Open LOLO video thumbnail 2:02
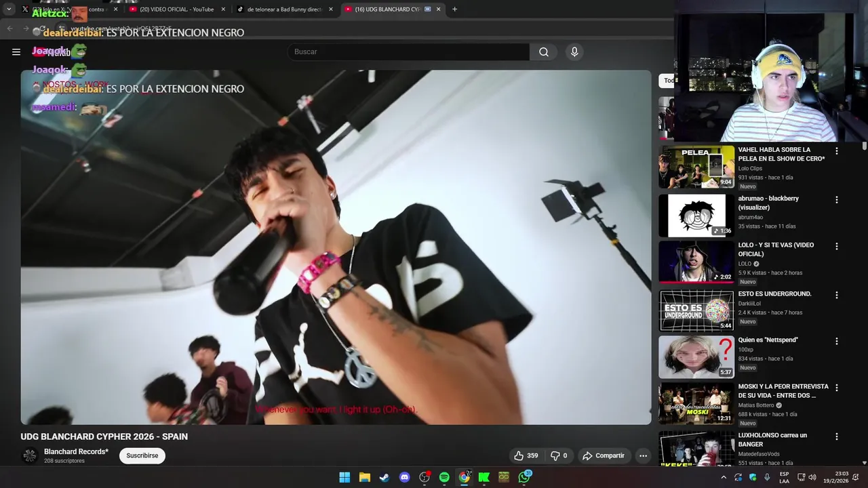The height and width of the screenshot is (488, 868). (696, 262)
